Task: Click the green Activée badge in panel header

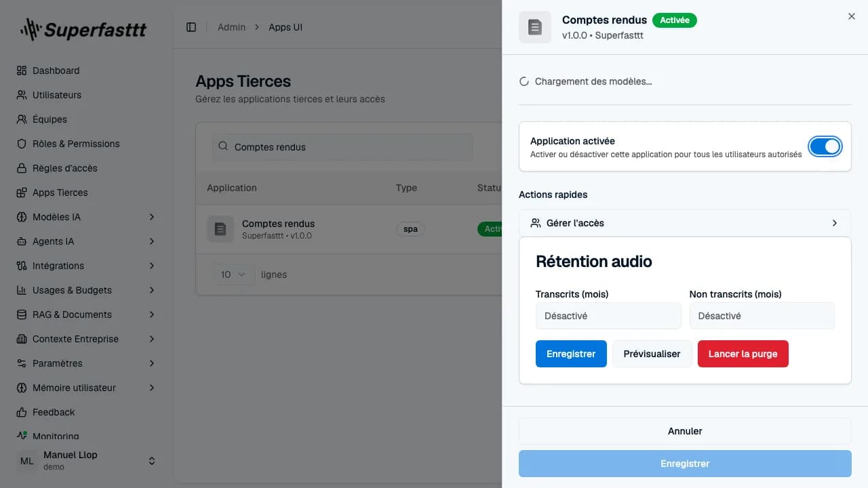Action: click(675, 20)
